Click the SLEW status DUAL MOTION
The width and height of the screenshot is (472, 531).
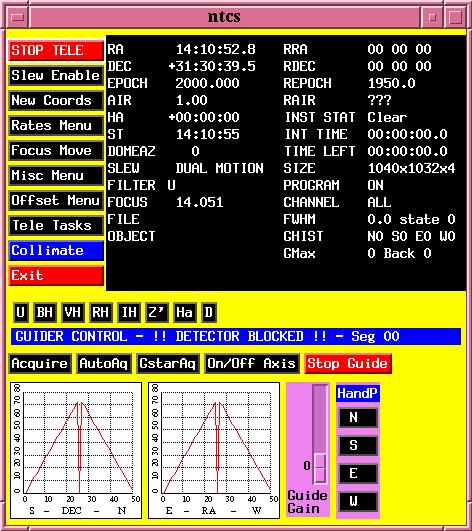(219, 168)
